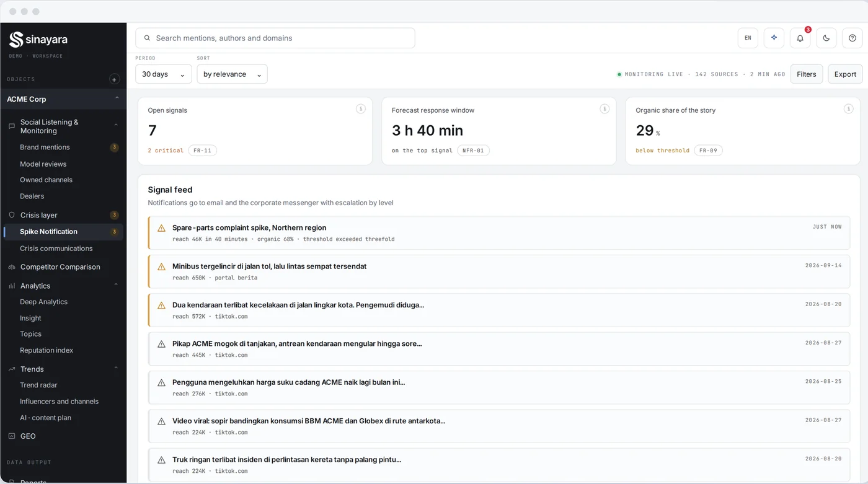
Task: Open the notifications bell icon
Action: tap(800, 38)
